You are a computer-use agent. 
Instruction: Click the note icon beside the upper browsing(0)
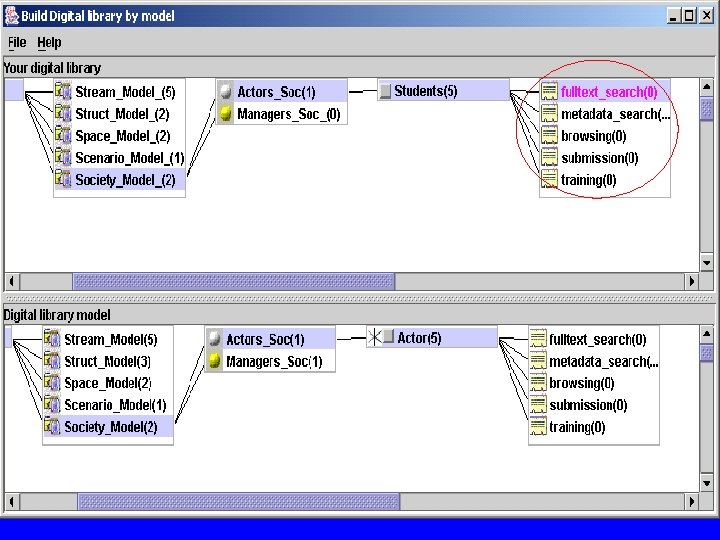point(549,135)
